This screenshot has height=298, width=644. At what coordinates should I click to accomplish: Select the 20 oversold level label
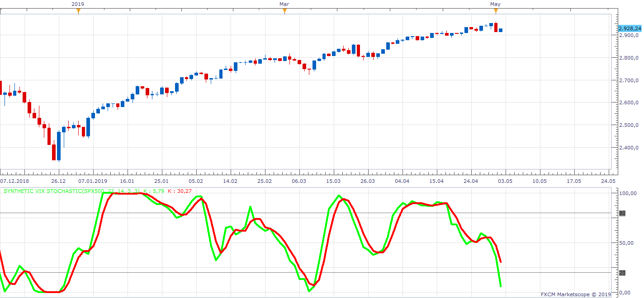point(622,273)
